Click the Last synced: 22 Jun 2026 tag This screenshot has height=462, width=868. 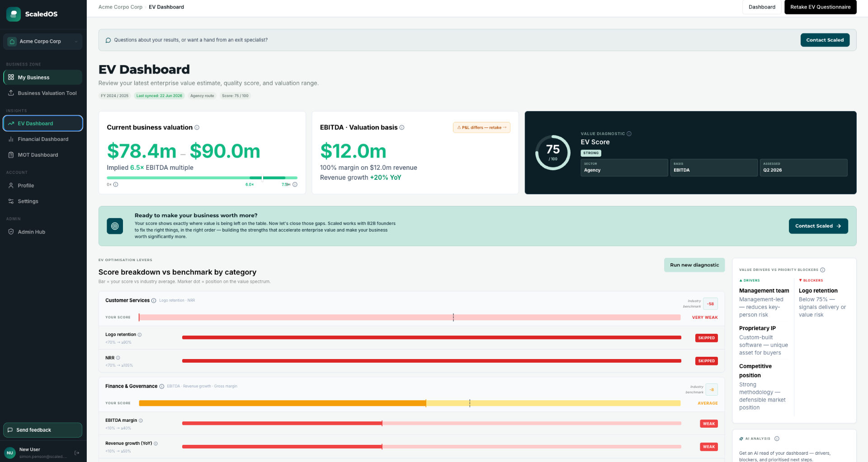click(159, 96)
